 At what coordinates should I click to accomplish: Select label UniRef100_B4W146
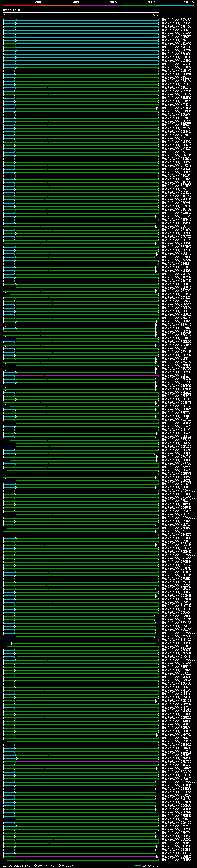[x=177, y=88]
